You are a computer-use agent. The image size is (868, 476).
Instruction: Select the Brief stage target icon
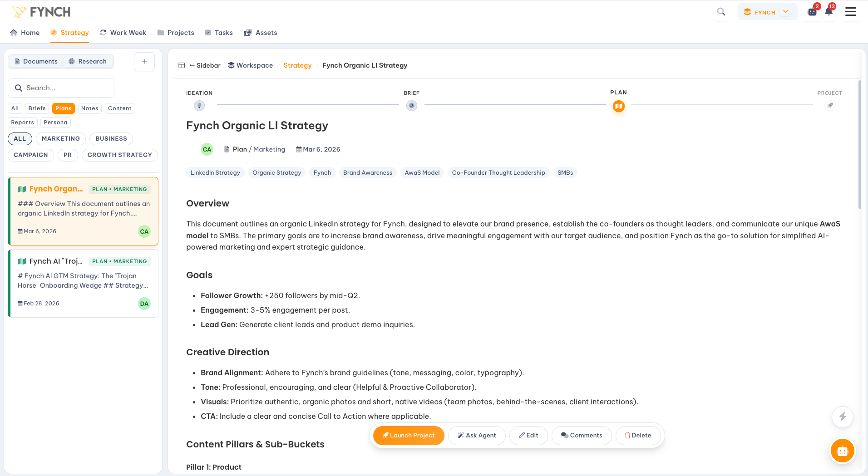tap(411, 106)
